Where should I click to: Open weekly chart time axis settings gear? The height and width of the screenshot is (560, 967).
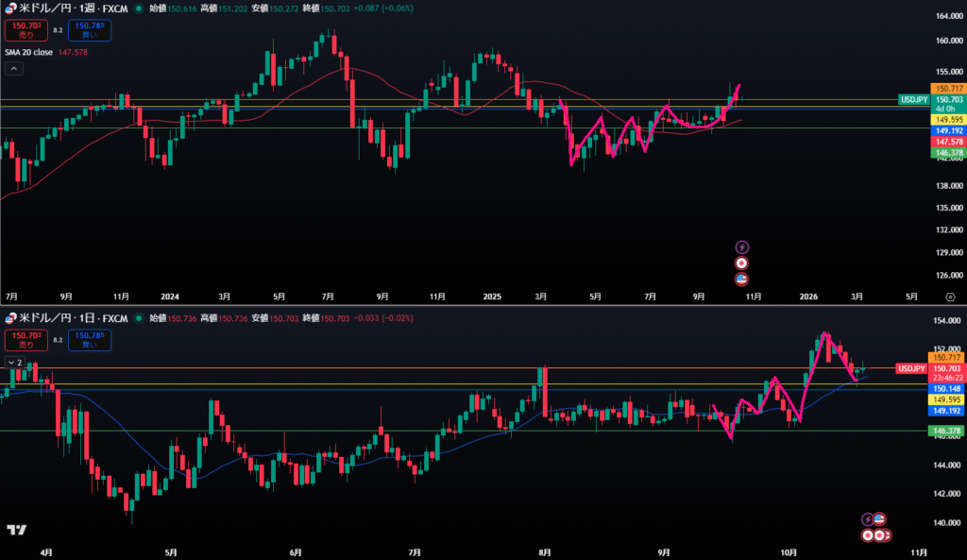tap(948, 296)
